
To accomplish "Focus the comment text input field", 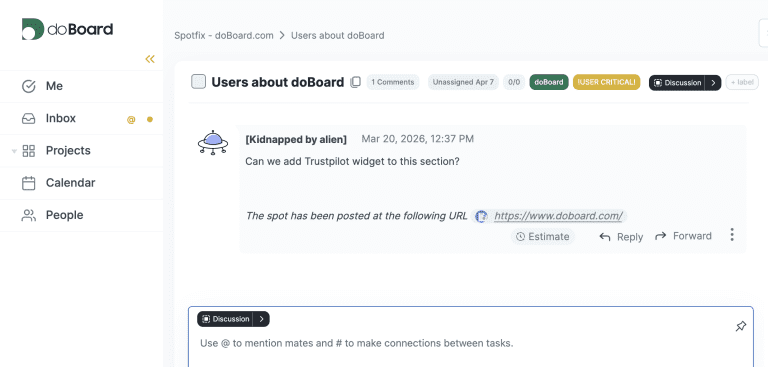I will (x=471, y=343).
